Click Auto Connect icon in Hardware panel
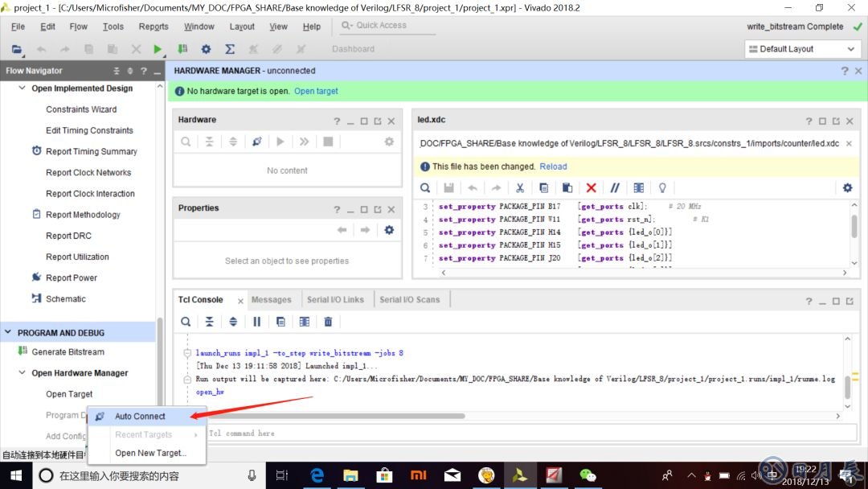Image resolution: width=868 pixels, height=489 pixels. click(x=256, y=142)
